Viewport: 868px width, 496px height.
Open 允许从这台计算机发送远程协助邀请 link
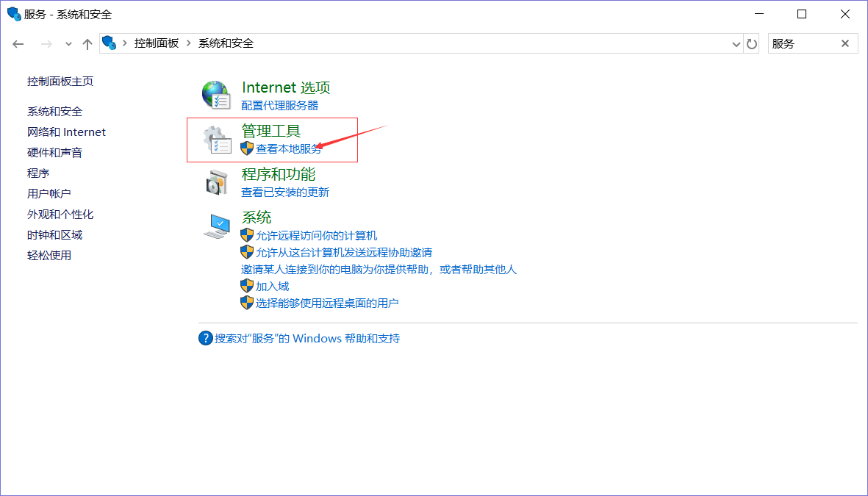pyautogui.click(x=344, y=253)
